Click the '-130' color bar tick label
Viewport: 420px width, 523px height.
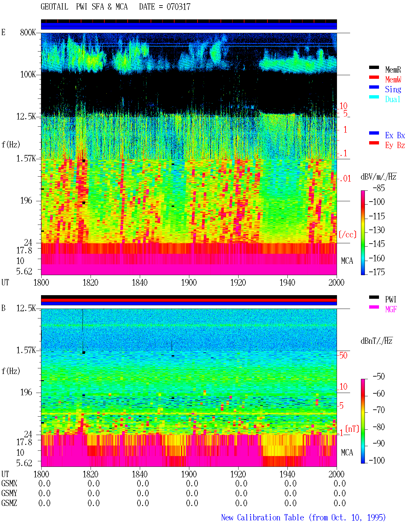point(377,230)
